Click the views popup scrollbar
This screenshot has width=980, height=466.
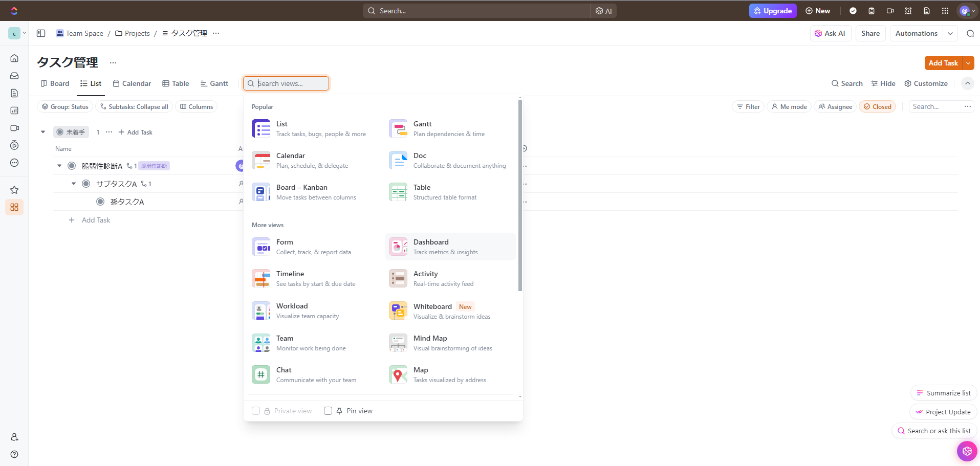520,195
